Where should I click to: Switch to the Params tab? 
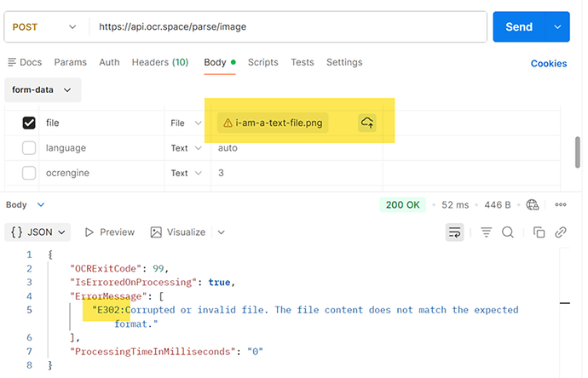click(71, 62)
